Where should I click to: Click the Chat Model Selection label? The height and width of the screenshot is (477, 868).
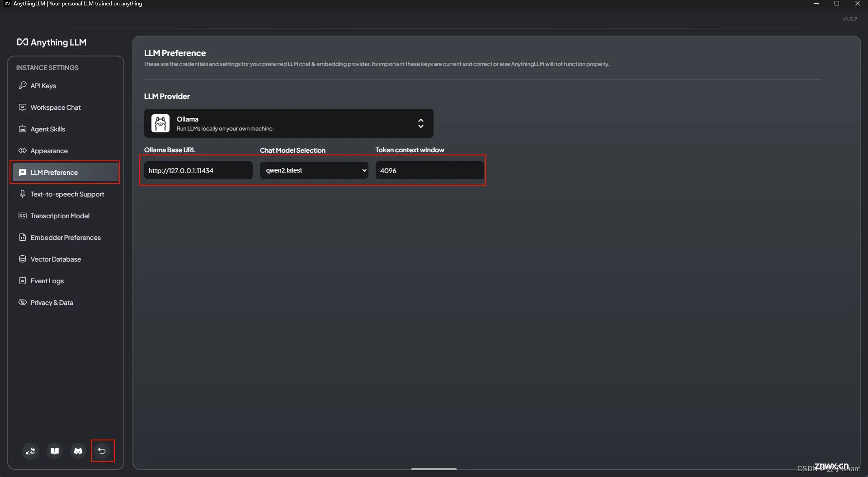click(292, 150)
